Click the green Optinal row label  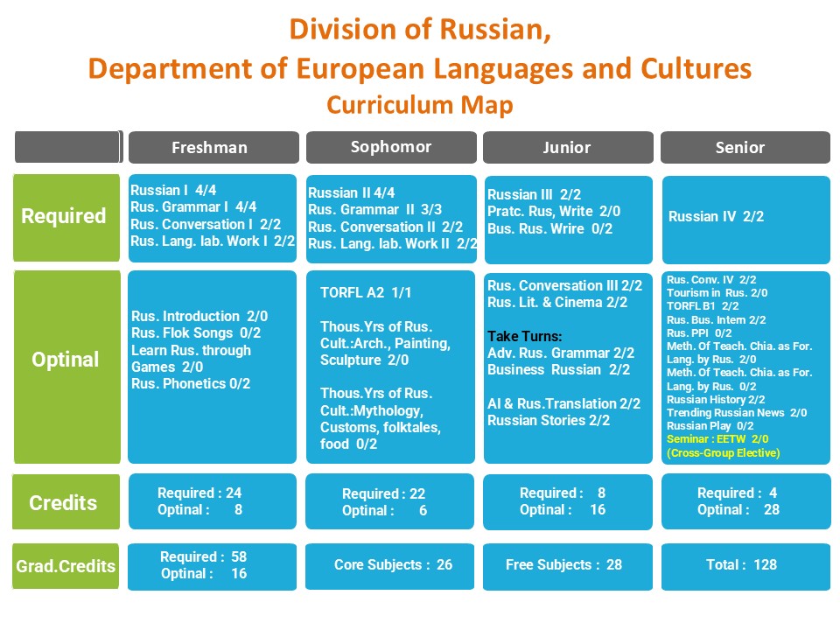coord(66,360)
